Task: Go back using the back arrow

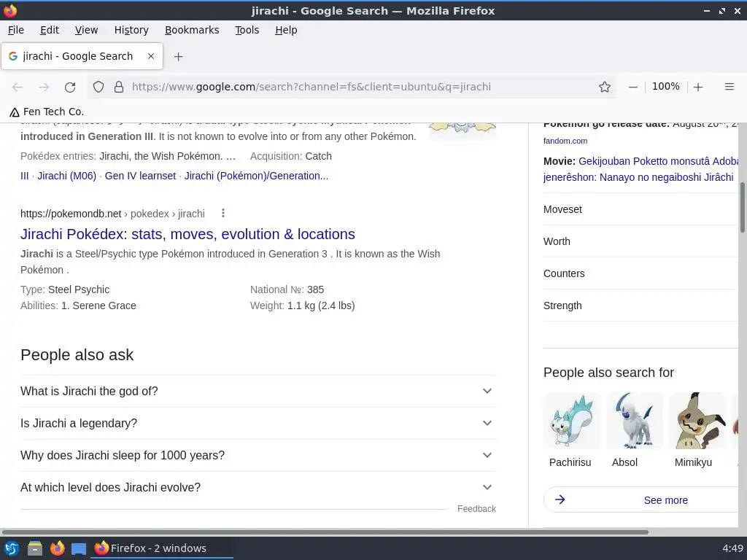Action: pos(18,87)
